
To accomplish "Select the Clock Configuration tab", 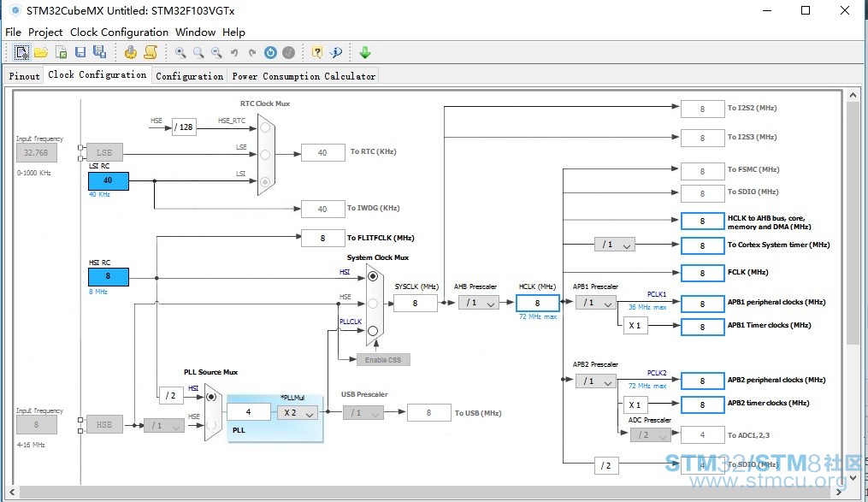I will tap(97, 74).
